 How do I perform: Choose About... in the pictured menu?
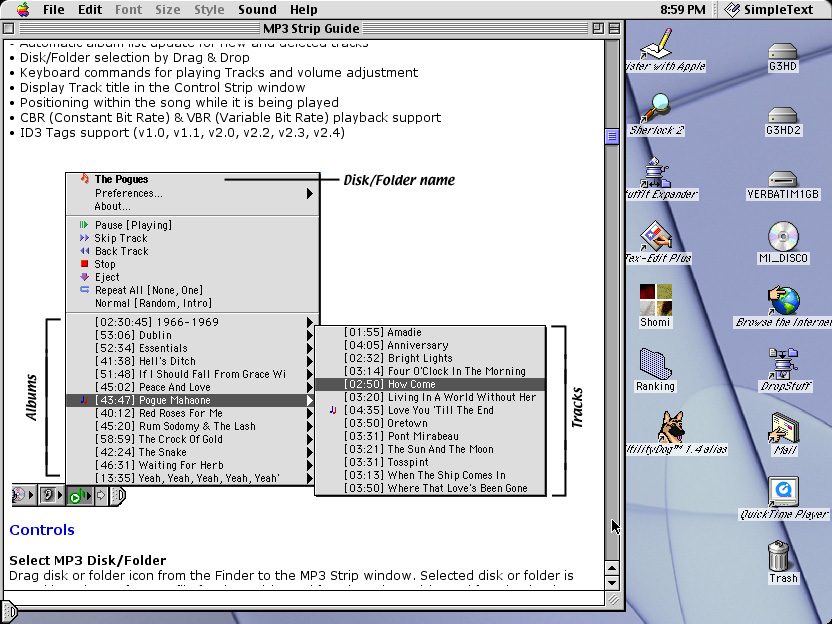(112, 206)
